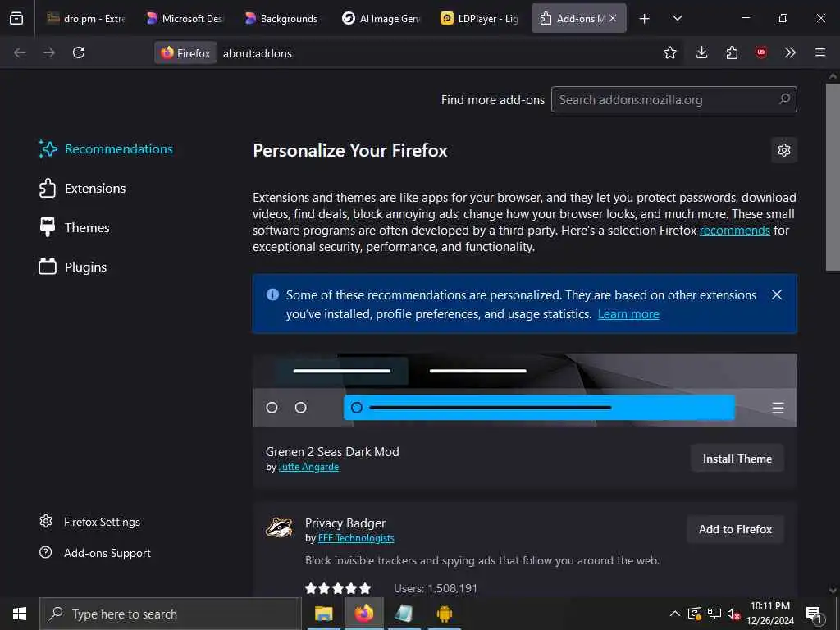Image resolution: width=840 pixels, height=630 pixels.
Task: Open the notepad-like app in taskbar
Action: pyautogui.click(x=404, y=614)
